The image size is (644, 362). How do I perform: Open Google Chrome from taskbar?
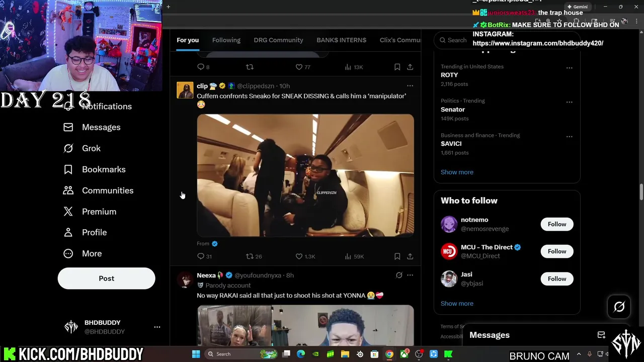[x=389, y=354]
